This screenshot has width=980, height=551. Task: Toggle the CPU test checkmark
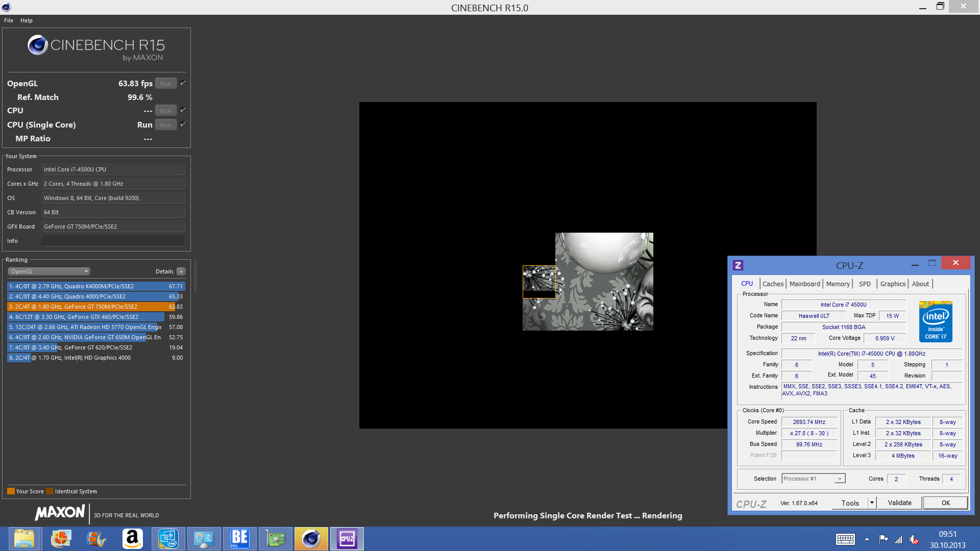pyautogui.click(x=183, y=110)
